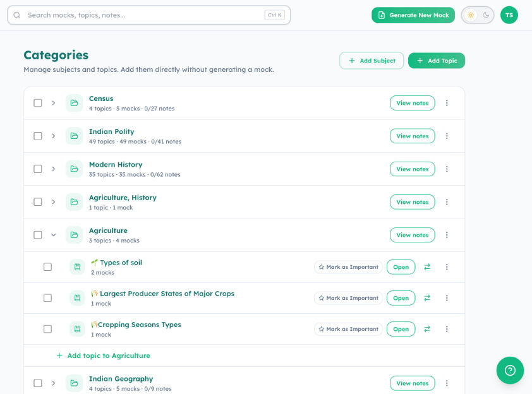The height and width of the screenshot is (394, 532).
Task: Open the TS user avatar menu
Action: [509, 15]
